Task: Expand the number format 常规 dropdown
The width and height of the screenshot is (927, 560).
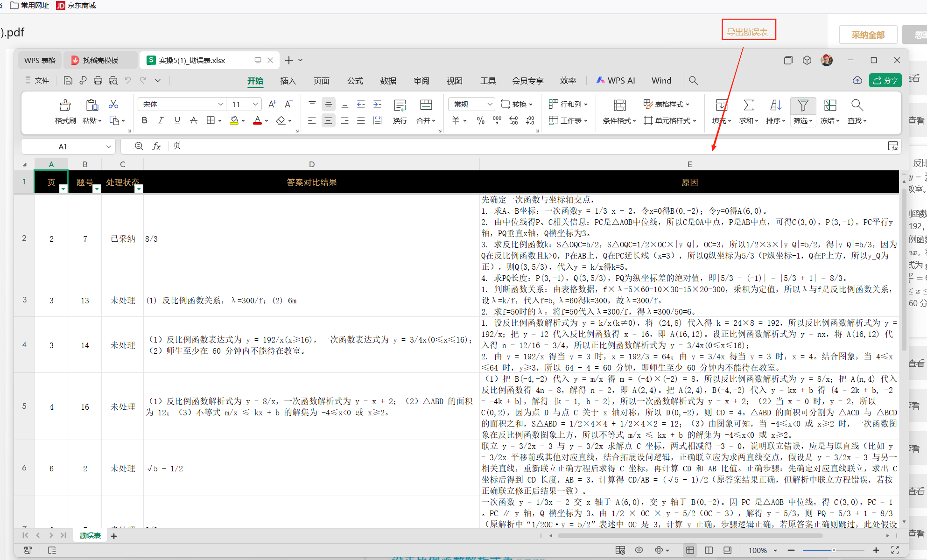Action: (x=489, y=104)
